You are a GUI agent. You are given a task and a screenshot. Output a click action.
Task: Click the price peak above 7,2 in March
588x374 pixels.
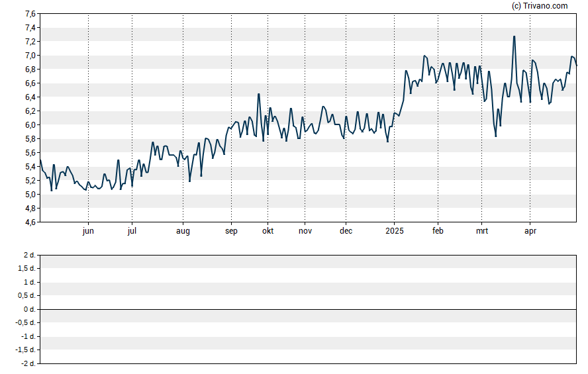point(514,36)
